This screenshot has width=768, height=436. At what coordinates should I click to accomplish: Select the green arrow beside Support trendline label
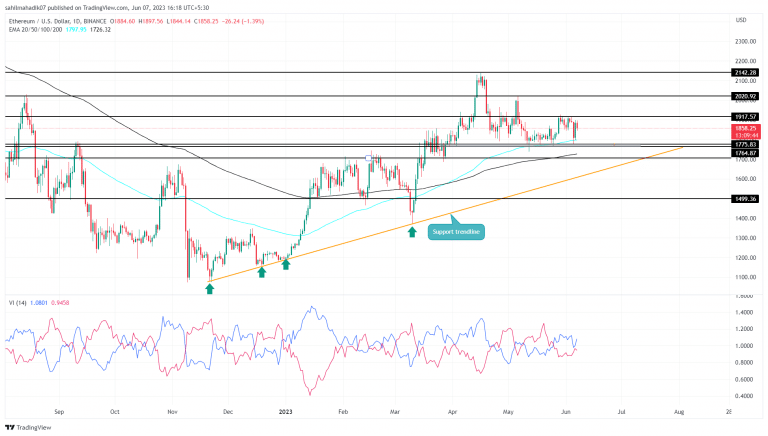[x=412, y=230]
